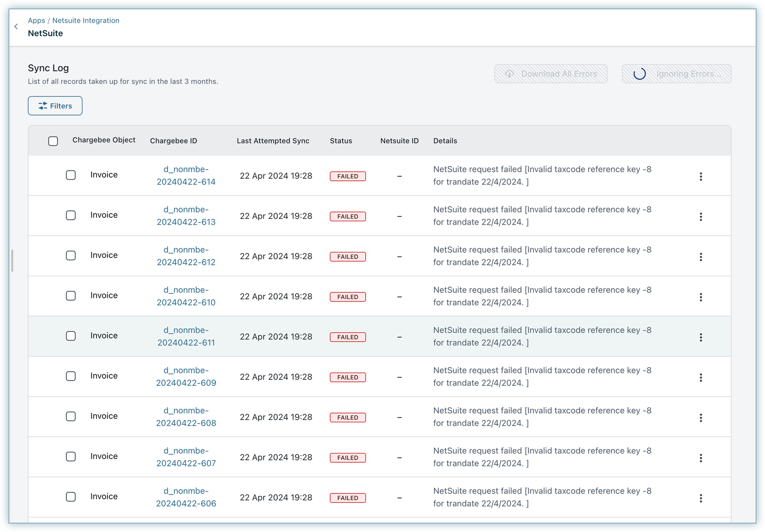
Task: Open invoice link d_nonmbe-20240422-612
Action: (186, 256)
